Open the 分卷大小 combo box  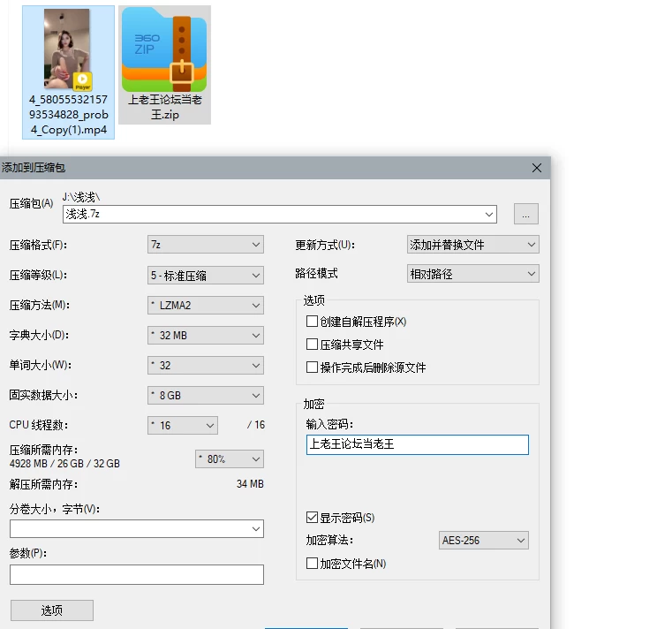pos(137,528)
